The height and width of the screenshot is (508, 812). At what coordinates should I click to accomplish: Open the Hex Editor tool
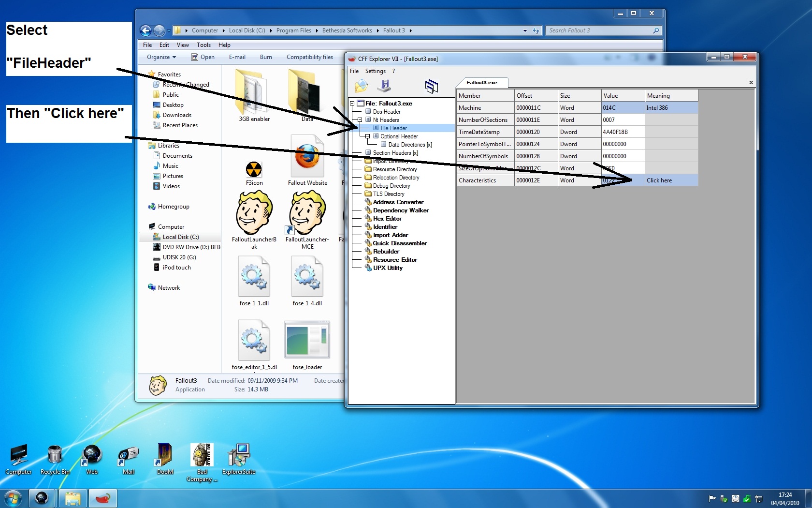pyautogui.click(x=387, y=219)
